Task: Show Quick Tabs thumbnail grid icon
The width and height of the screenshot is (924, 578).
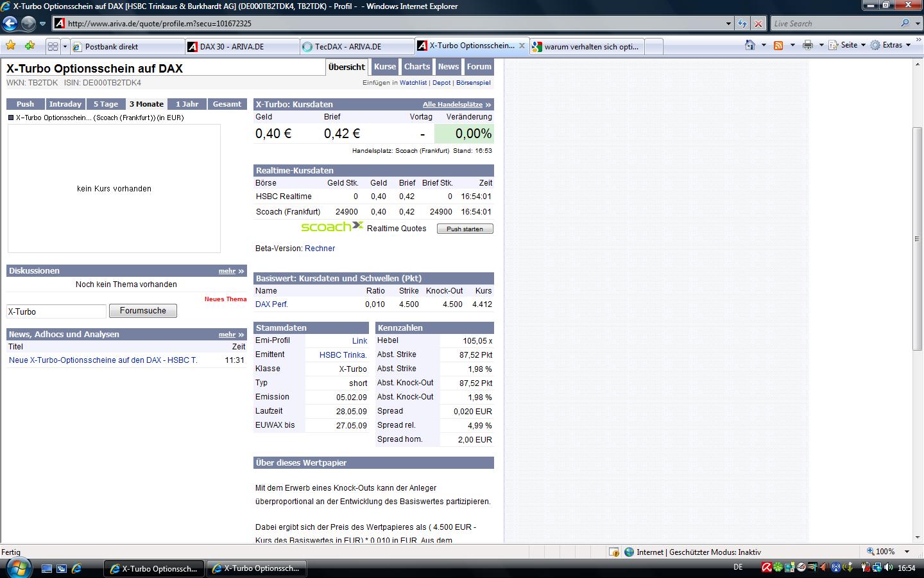Action: click(53, 46)
